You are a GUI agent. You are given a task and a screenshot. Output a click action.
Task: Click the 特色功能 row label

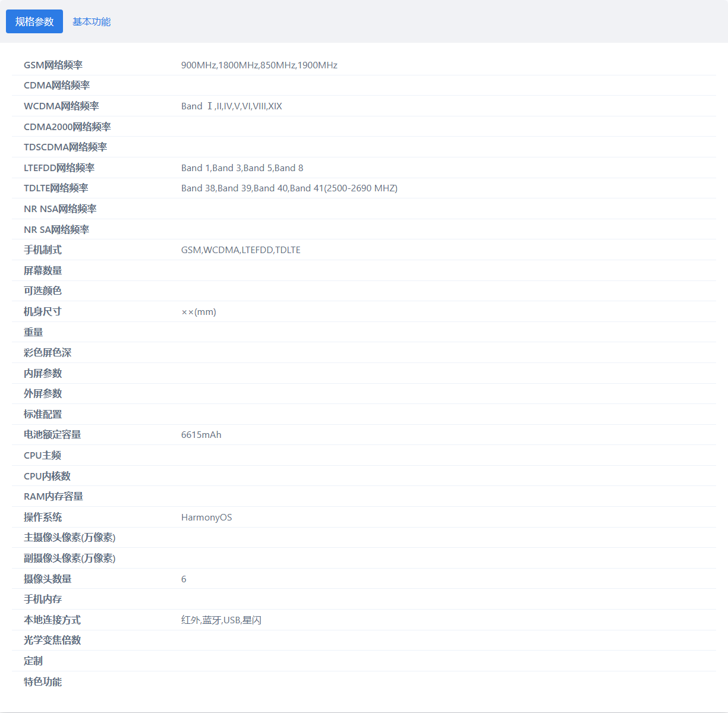tap(43, 682)
